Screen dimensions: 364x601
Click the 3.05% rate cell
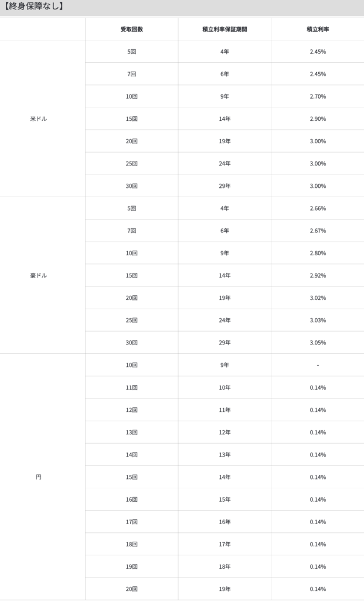(317, 343)
